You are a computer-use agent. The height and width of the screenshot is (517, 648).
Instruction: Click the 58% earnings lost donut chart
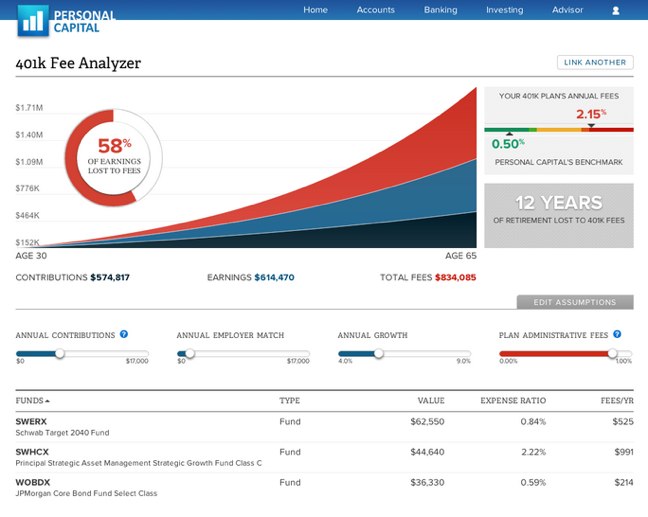112,158
